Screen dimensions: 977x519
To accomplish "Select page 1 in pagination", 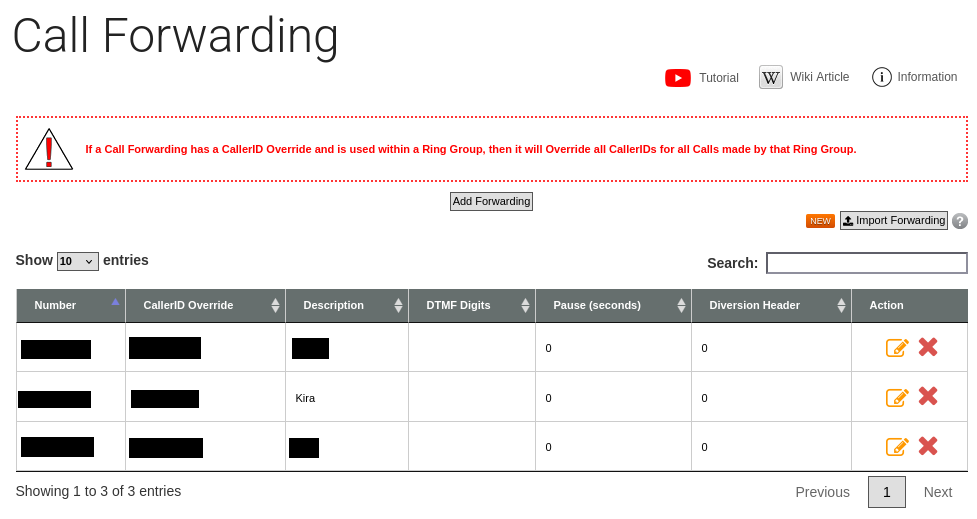I will 887,492.
